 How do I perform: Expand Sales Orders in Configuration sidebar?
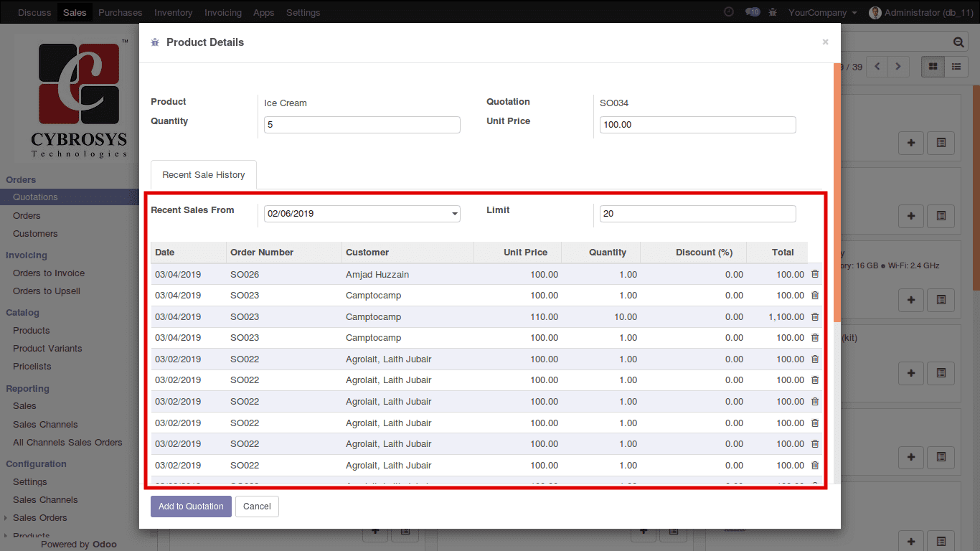tap(39, 518)
